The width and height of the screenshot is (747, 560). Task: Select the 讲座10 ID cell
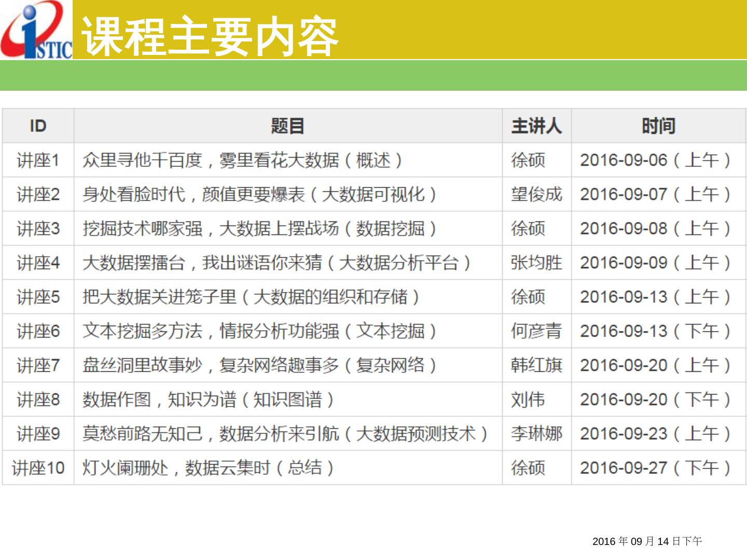pos(38,468)
